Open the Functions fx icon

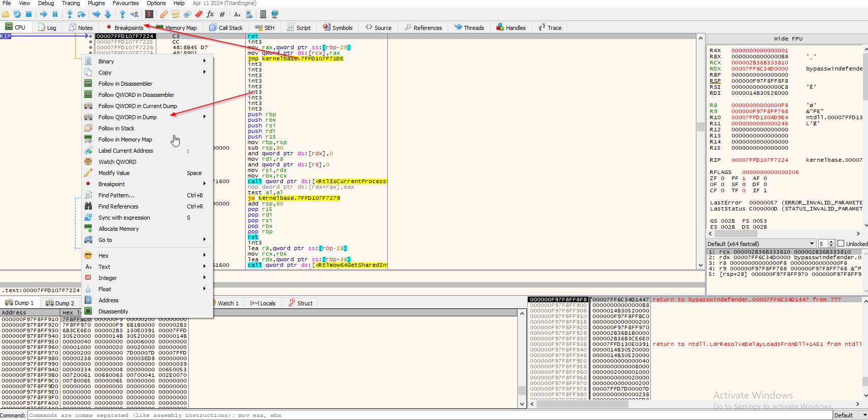pyautogui.click(x=211, y=14)
